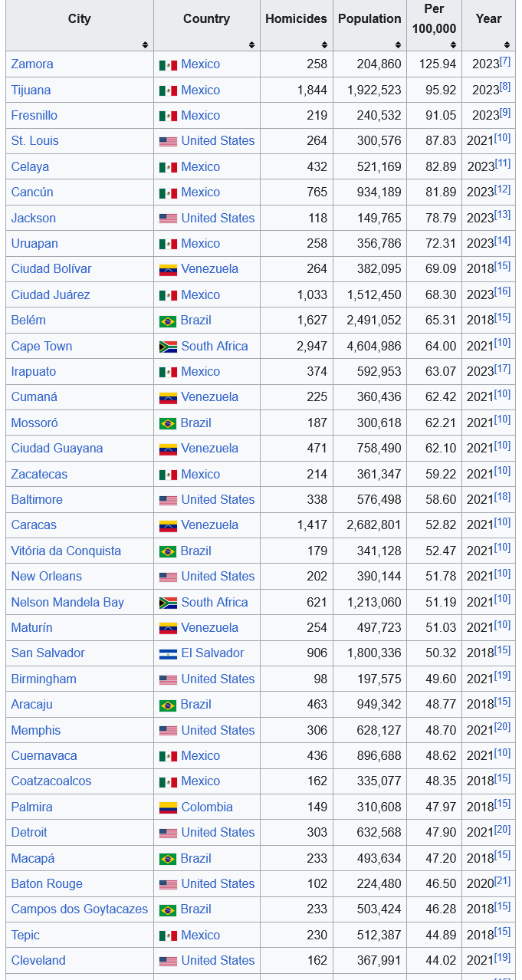Open the Tijuana city link

31,90
